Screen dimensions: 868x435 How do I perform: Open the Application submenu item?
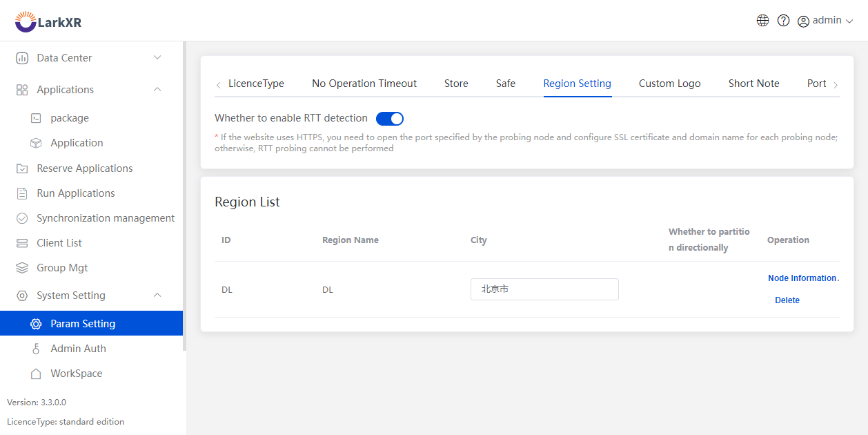77,143
